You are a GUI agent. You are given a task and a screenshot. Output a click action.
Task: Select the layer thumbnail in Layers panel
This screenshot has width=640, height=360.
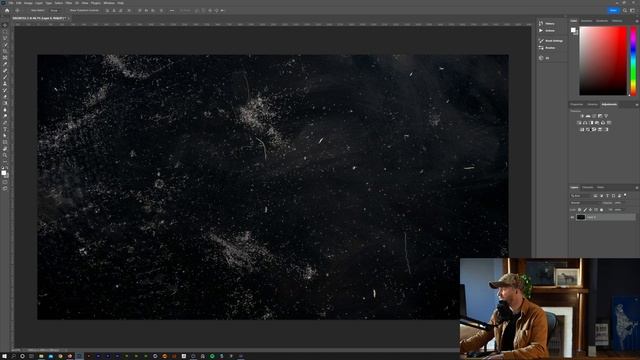[x=581, y=217]
